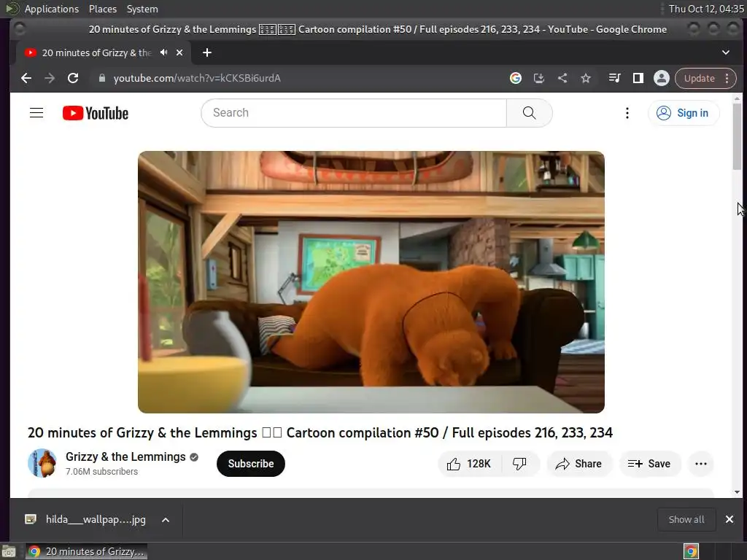
Task: Click the URL in the address bar
Action: [x=197, y=78]
